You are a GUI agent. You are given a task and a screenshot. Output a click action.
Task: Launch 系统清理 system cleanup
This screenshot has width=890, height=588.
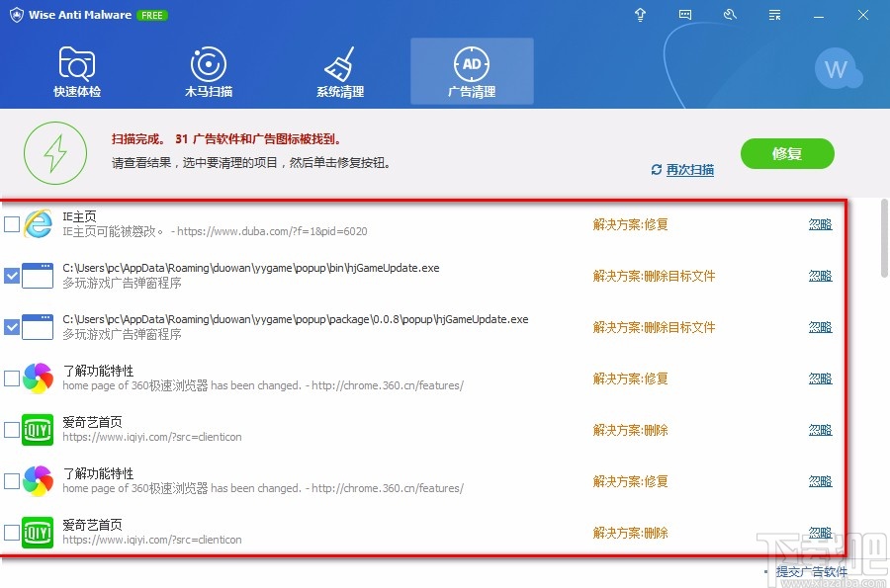tap(340, 69)
